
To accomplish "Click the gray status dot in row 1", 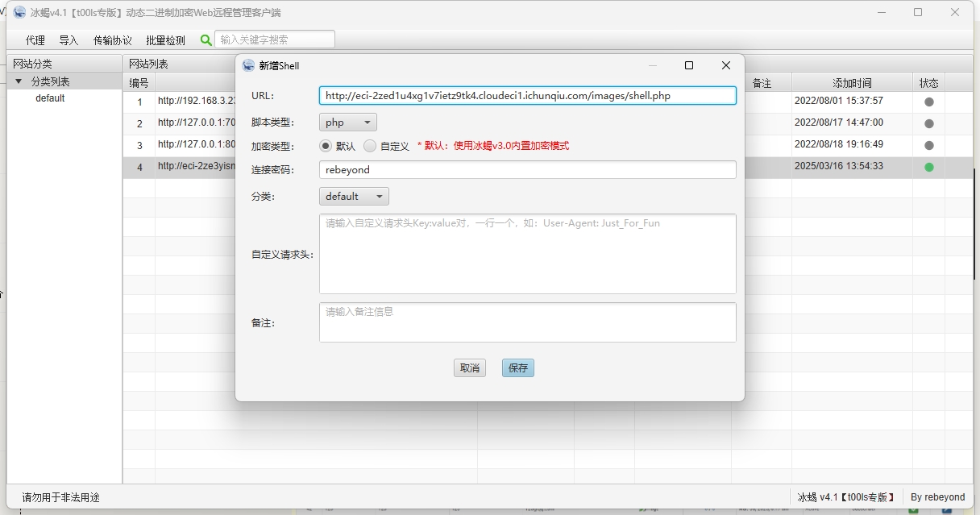I will point(929,102).
